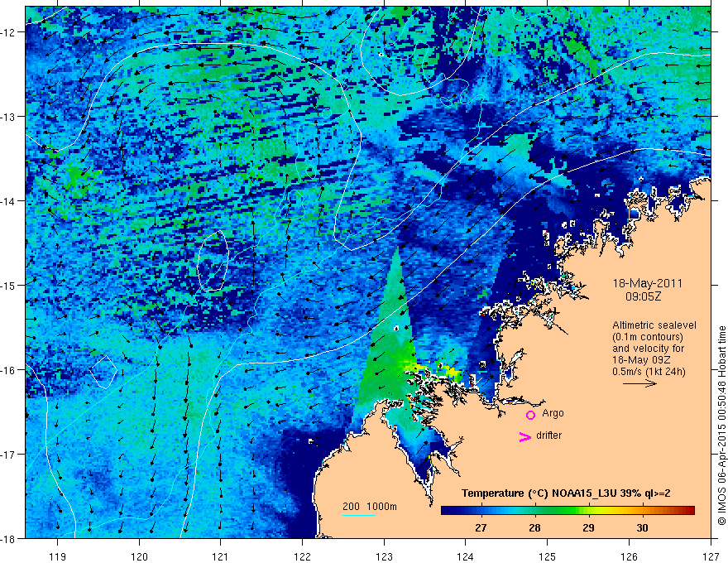728x563 pixels.
Task: Click the cyan bathymetry legend line
Action: click(x=359, y=515)
